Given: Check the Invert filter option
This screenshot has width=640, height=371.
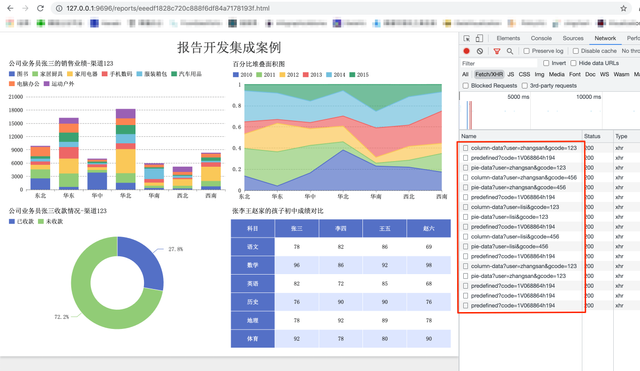Looking at the screenshot, I should coord(546,63).
